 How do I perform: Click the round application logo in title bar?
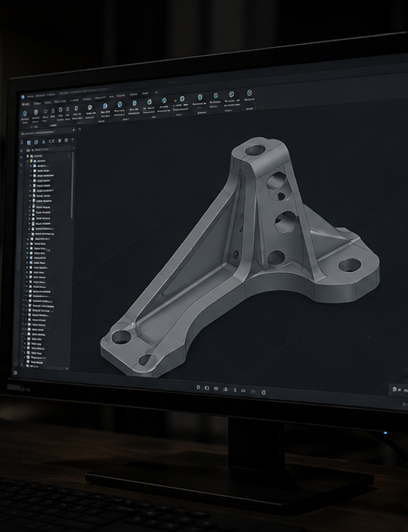coord(23,97)
